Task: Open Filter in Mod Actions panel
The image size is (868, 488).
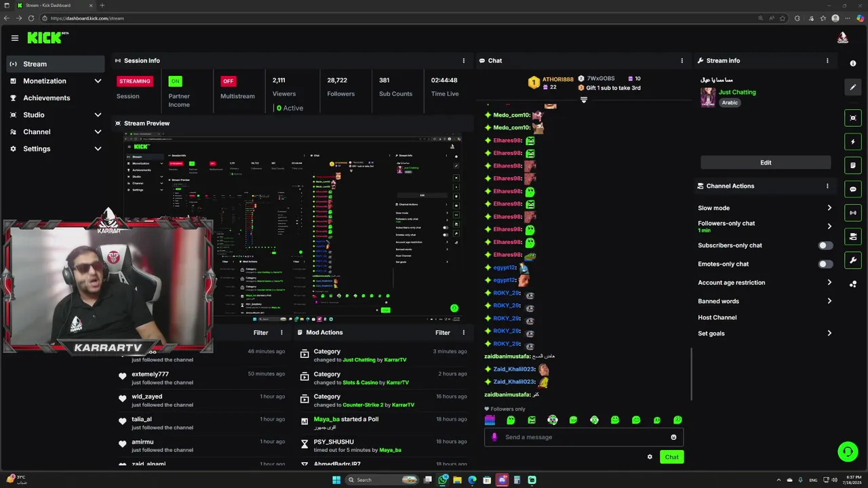Action: 443,333
